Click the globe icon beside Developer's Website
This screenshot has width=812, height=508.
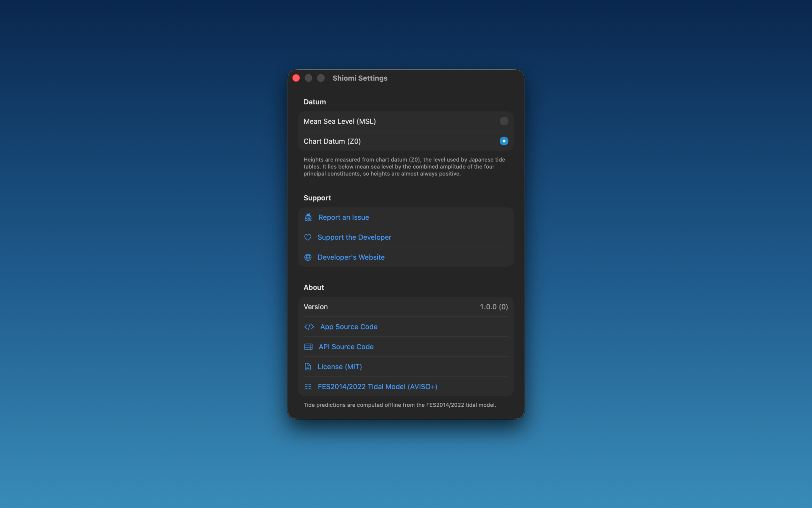click(x=308, y=257)
